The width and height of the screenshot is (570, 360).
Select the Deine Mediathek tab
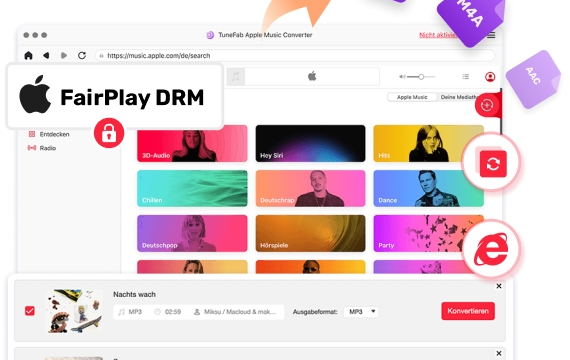tap(458, 97)
